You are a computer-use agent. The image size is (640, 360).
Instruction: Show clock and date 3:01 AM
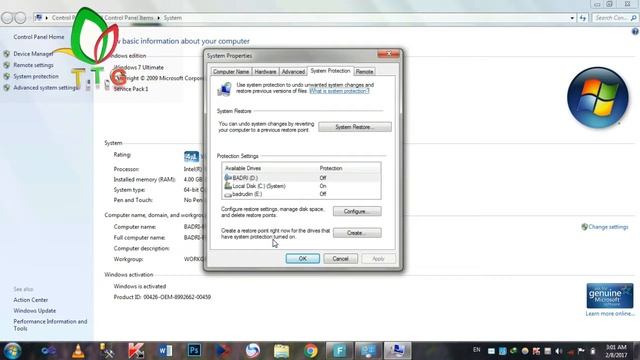pyautogui.click(x=616, y=351)
